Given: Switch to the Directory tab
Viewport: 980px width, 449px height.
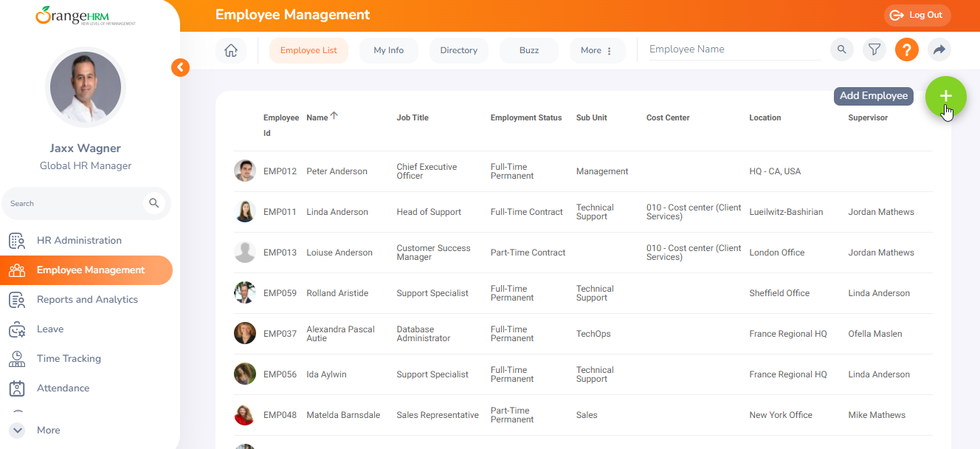Looking at the screenshot, I should click(x=458, y=49).
